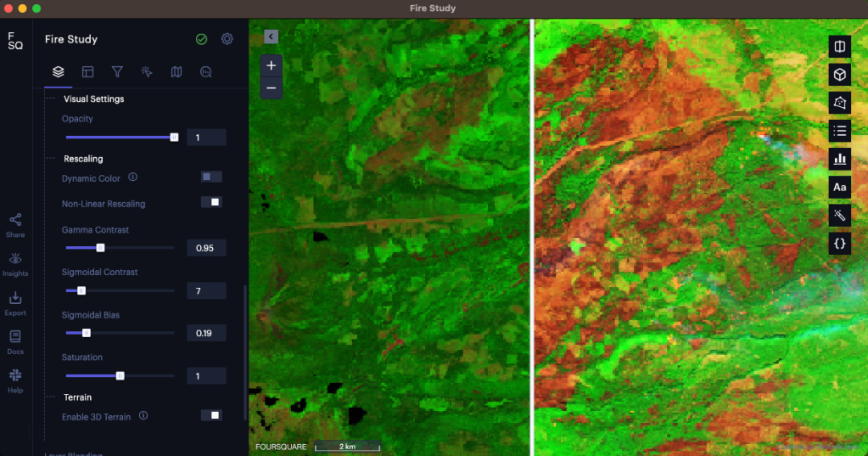Zoom out on the map
The height and width of the screenshot is (456, 868).
pyautogui.click(x=272, y=88)
